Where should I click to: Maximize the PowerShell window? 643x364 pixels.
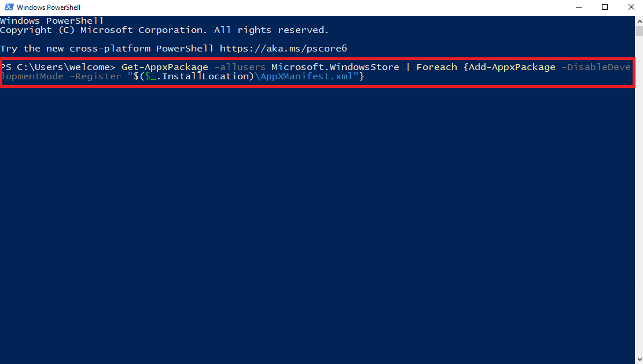point(604,8)
